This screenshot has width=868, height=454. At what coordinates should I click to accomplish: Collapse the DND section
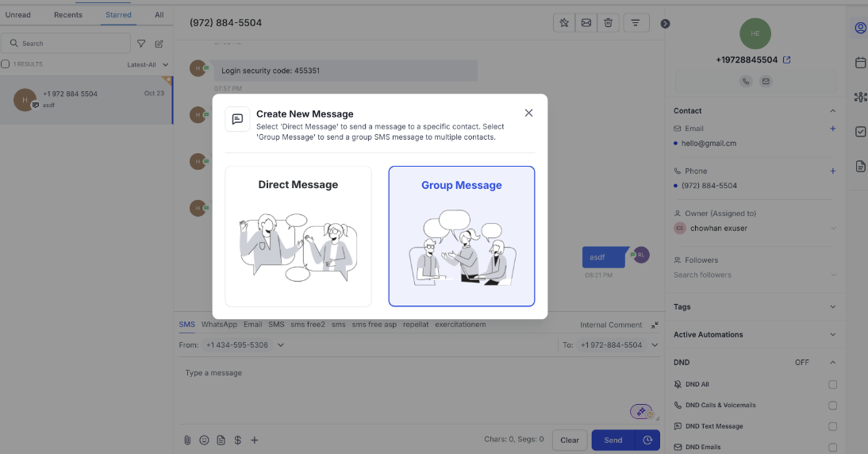click(832, 363)
